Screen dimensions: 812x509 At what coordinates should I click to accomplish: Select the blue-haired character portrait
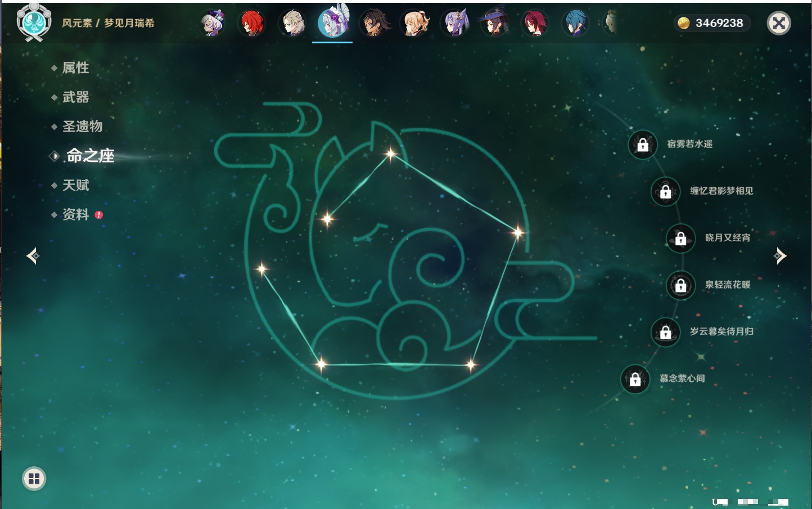pos(575,23)
